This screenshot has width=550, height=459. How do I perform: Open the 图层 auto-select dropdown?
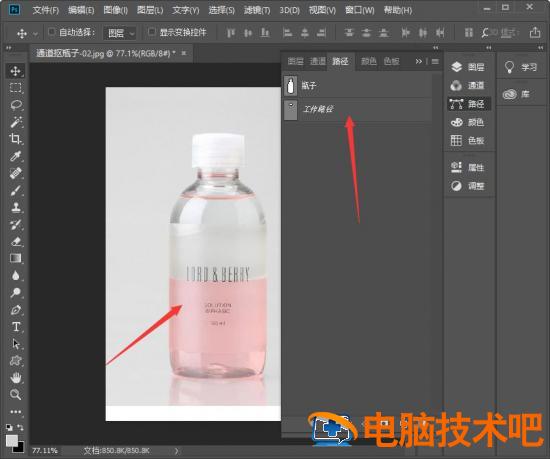point(120,33)
